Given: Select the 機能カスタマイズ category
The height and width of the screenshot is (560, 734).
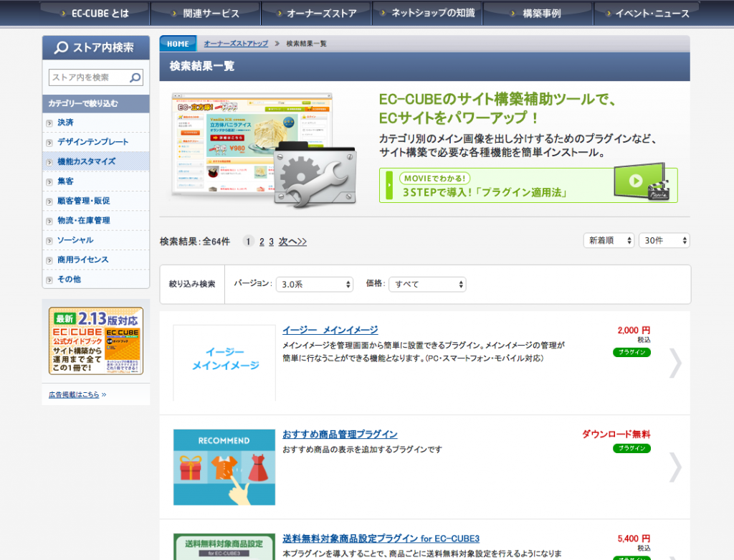Looking at the screenshot, I should 86,162.
